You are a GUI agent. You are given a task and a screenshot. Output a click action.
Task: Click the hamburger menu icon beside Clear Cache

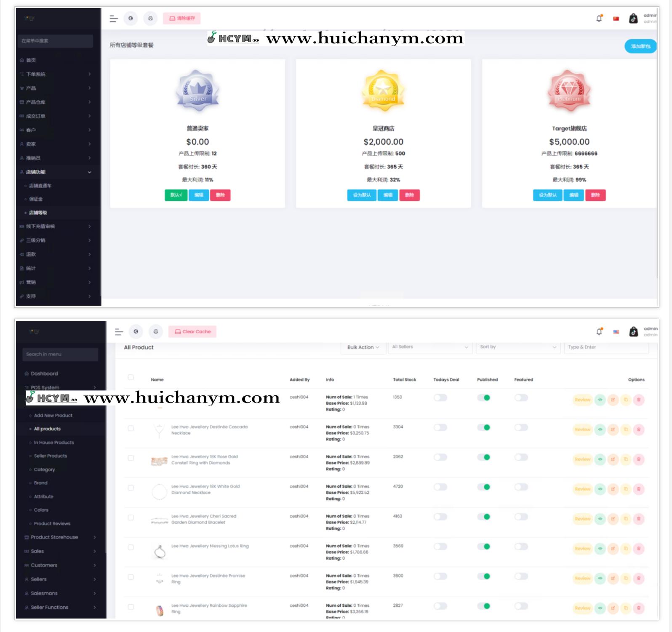tap(119, 332)
